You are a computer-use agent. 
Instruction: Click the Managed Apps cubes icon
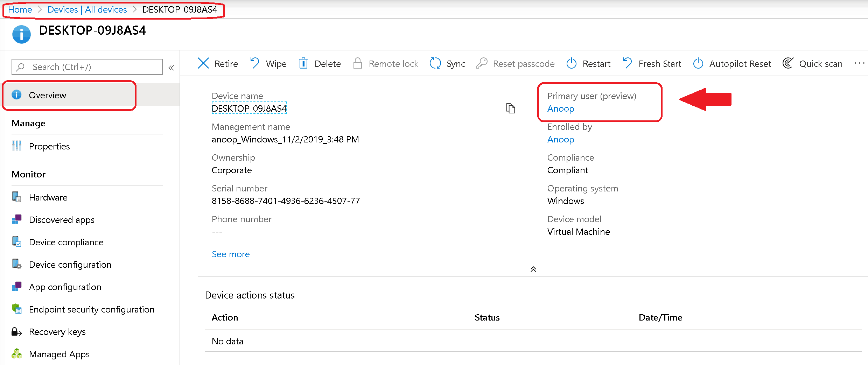[x=16, y=354]
